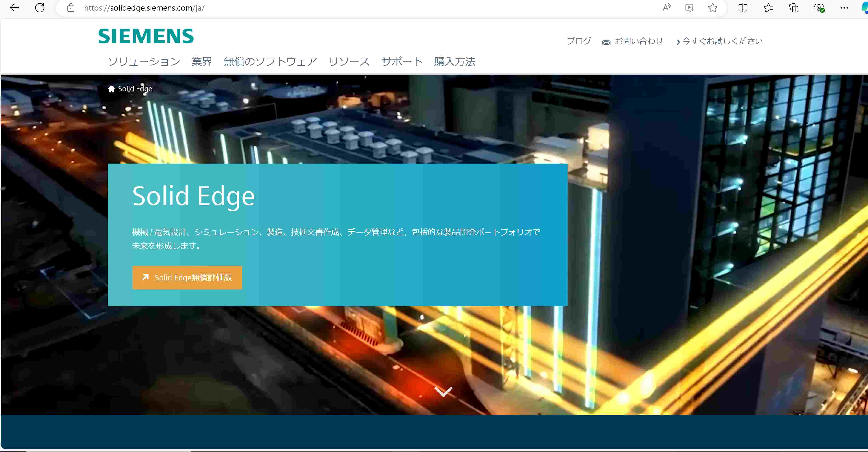Click the Solid Edge無償評価版 button
This screenshot has width=868, height=452.
(187, 277)
